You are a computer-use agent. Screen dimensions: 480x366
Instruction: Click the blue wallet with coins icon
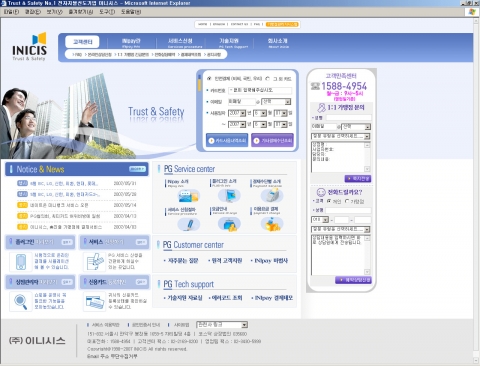pos(229,224)
